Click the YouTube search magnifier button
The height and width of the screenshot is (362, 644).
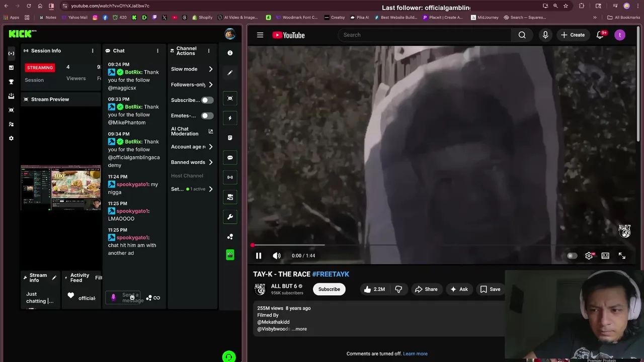[522, 35]
